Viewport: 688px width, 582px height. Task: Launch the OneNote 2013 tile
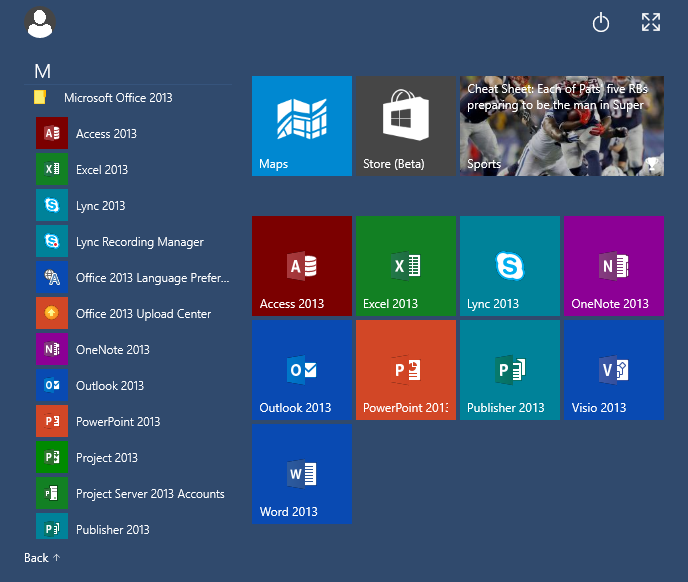614,266
